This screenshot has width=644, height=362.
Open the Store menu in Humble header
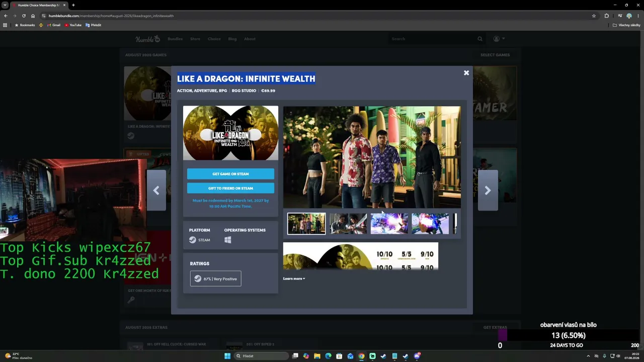click(x=195, y=39)
